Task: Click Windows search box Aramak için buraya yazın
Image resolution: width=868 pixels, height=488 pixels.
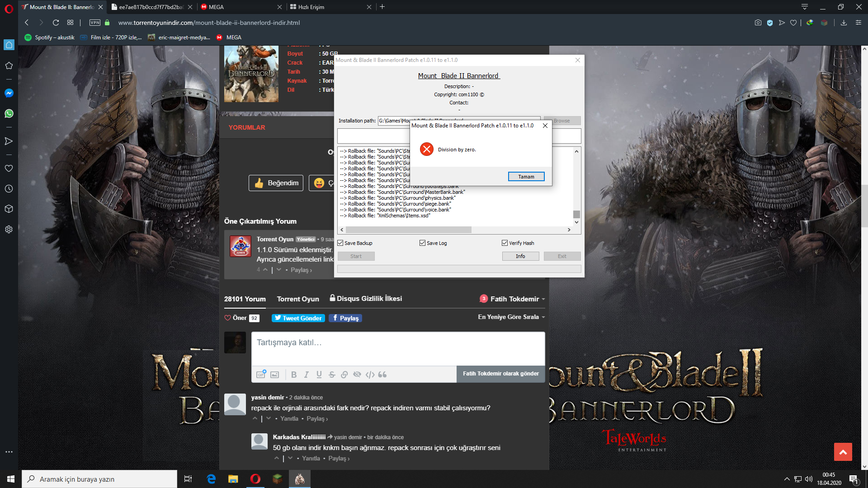Action: pos(99,479)
